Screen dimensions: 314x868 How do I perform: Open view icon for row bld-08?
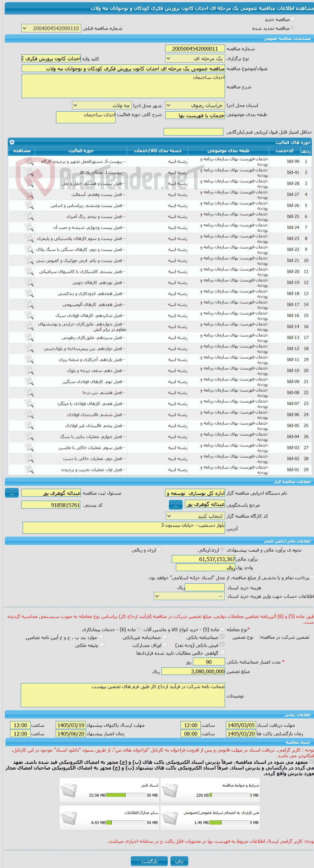[x=29, y=392]
